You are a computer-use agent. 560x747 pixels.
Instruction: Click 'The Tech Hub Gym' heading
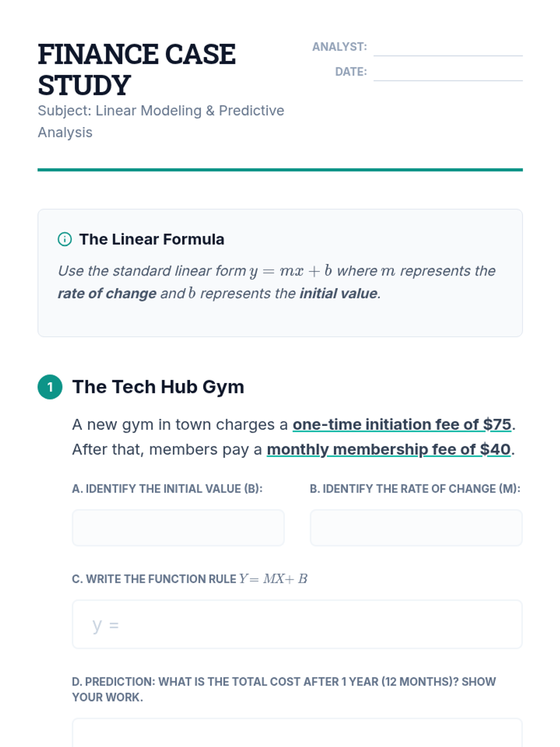coord(158,387)
